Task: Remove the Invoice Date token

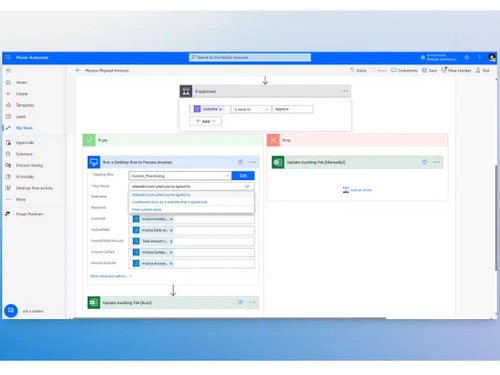Action: click(x=171, y=230)
